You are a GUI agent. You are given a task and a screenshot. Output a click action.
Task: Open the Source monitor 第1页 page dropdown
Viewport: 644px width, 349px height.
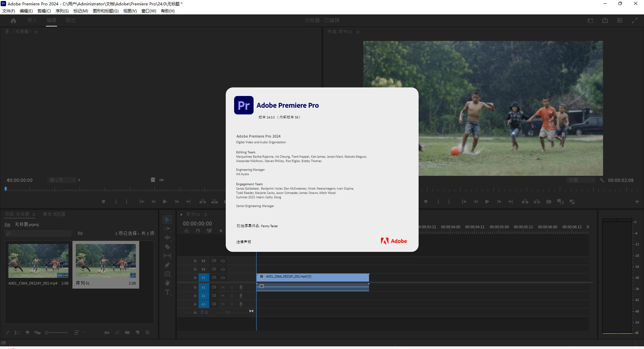(62, 180)
